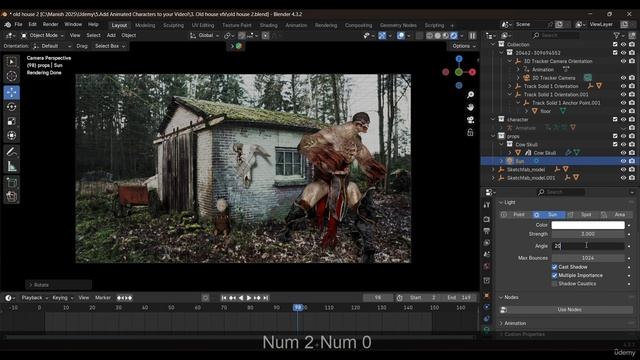Click the Select Box tool icon

click(x=11, y=62)
